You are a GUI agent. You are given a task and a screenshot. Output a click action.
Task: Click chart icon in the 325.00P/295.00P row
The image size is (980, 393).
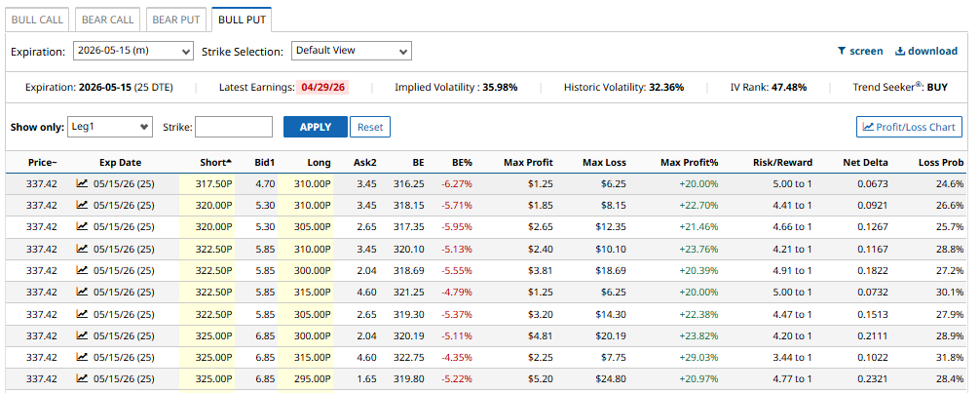tap(83, 378)
